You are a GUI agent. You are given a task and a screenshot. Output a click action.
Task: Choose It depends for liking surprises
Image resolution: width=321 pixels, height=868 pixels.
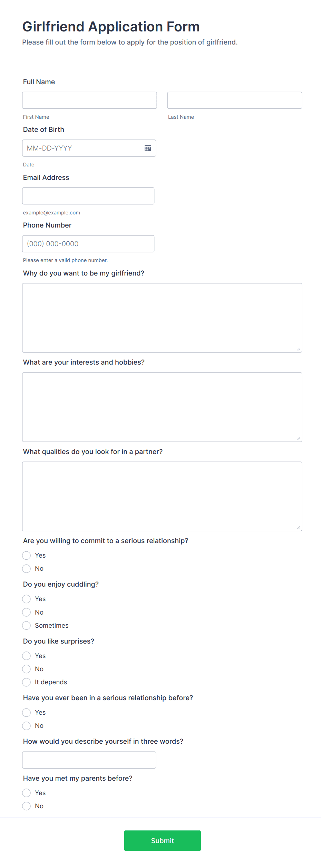tap(26, 682)
